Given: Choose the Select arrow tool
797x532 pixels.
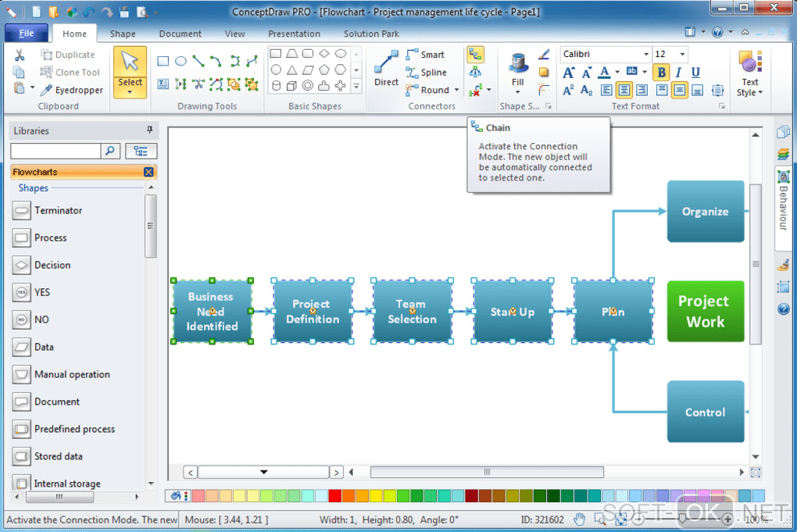Looking at the screenshot, I should coord(130,72).
